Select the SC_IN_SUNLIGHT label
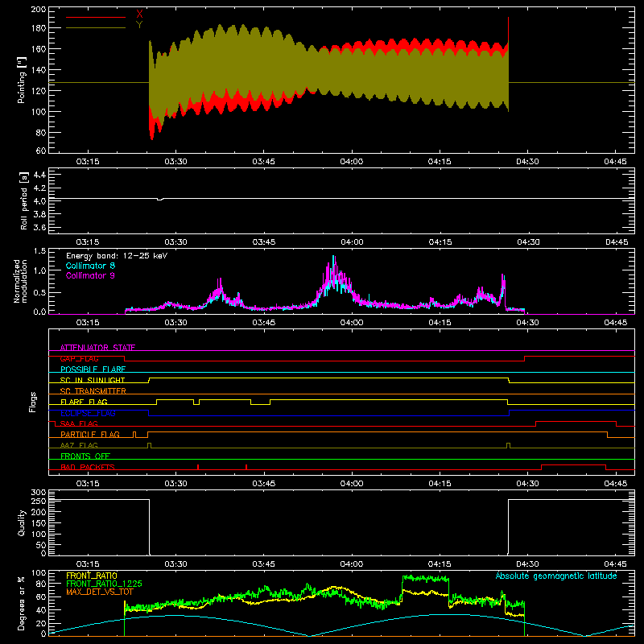644x644 pixels. (x=93, y=380)
